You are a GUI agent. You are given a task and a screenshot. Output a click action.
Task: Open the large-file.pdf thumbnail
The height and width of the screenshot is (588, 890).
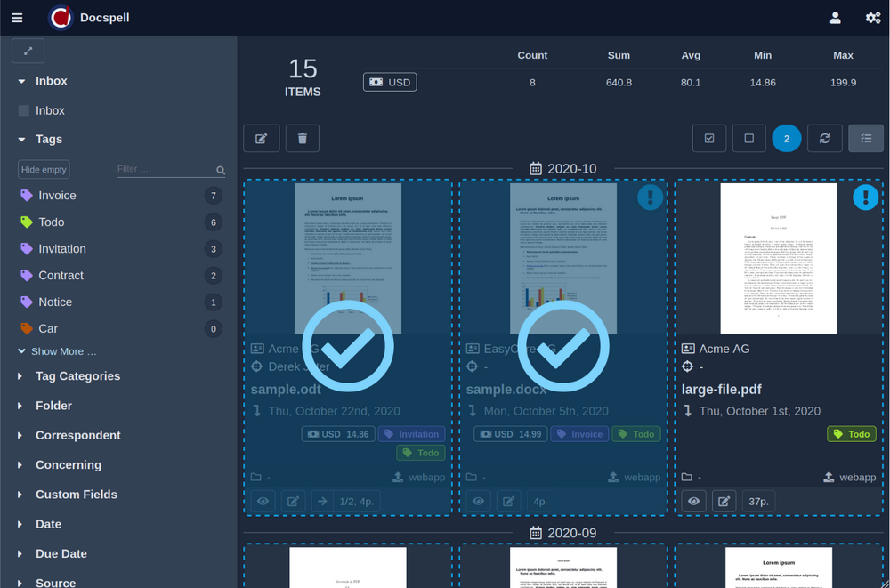pyautogui.click(x=778, y=258)
